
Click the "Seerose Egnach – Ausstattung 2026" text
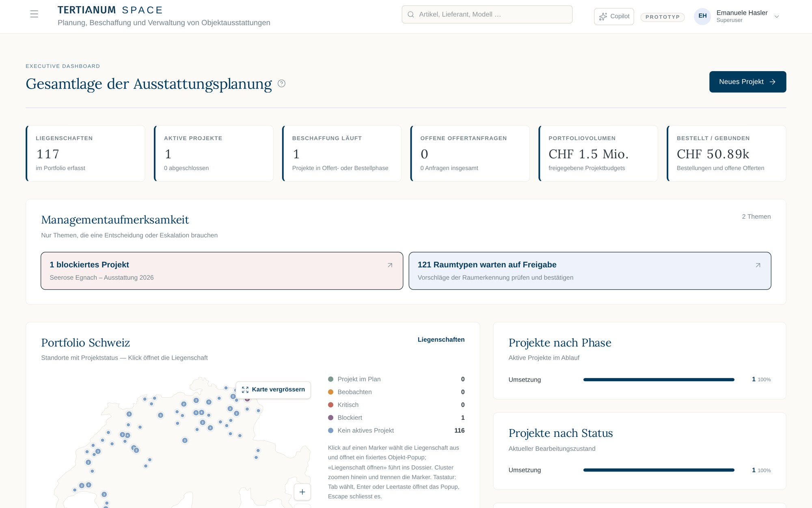101,278
